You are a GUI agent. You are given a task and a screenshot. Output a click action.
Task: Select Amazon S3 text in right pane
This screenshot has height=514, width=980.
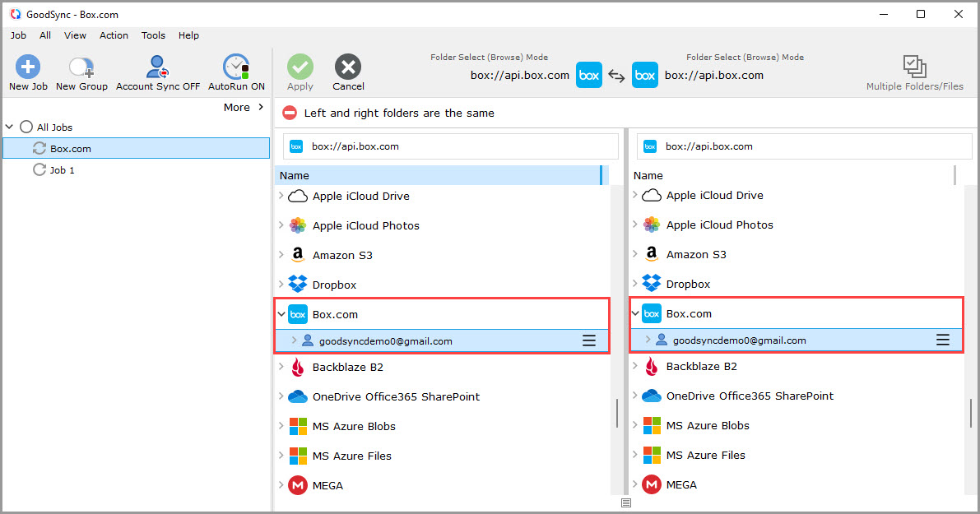point(696,254)
